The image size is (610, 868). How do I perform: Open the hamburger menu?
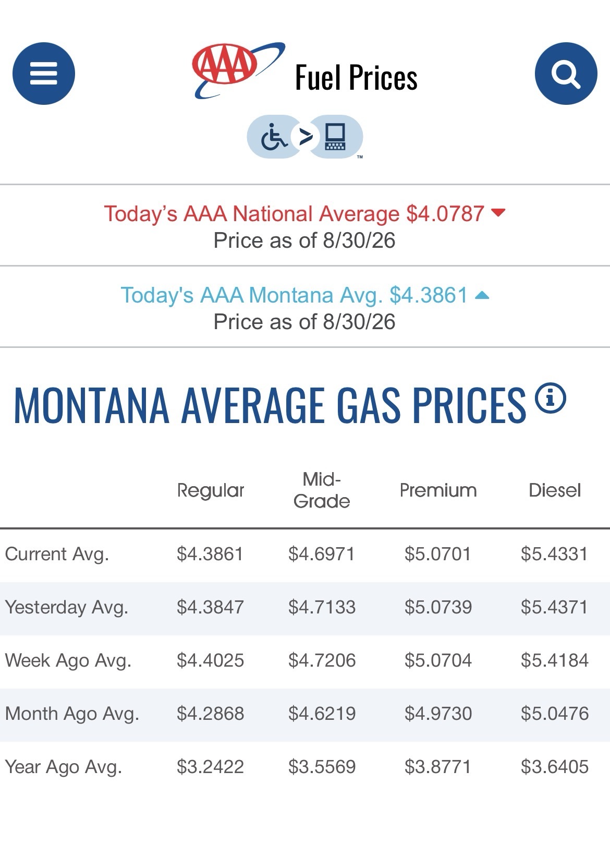(x=44, y=74)
